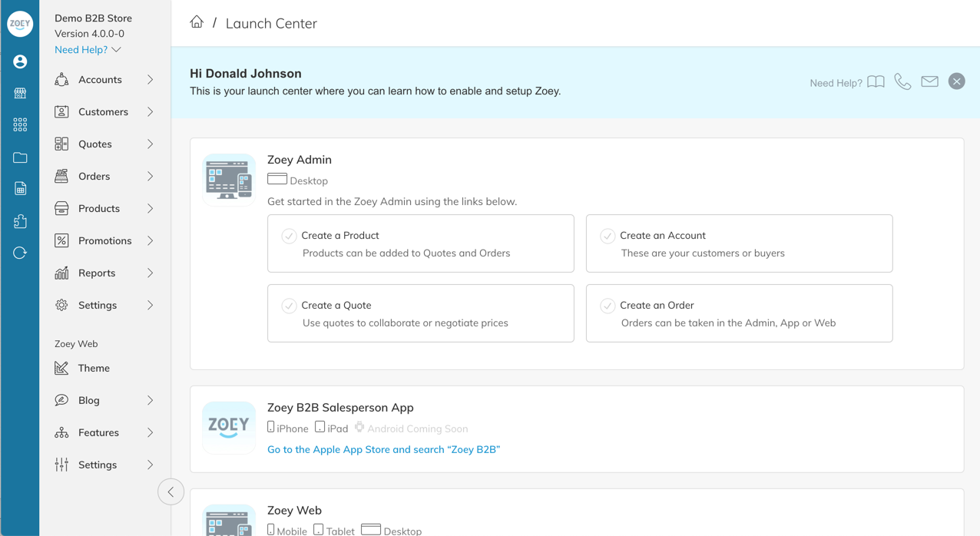
Task: Click the Blog speech bubble icon
Action: click(61, 400)
